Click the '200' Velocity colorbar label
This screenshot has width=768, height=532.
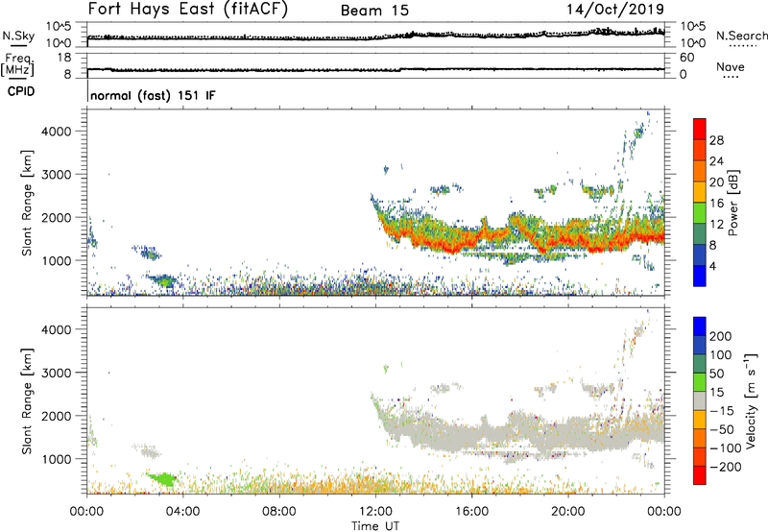721,336
